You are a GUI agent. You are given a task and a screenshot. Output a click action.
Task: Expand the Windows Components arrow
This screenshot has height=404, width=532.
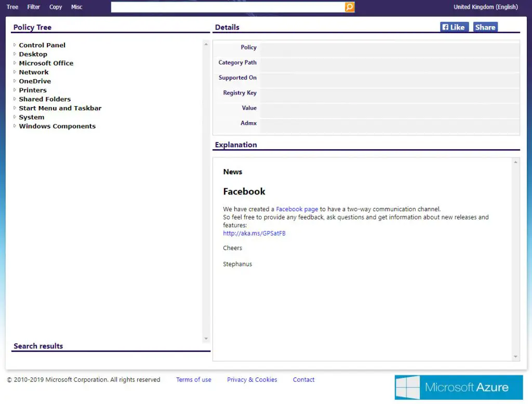[15, 126]
